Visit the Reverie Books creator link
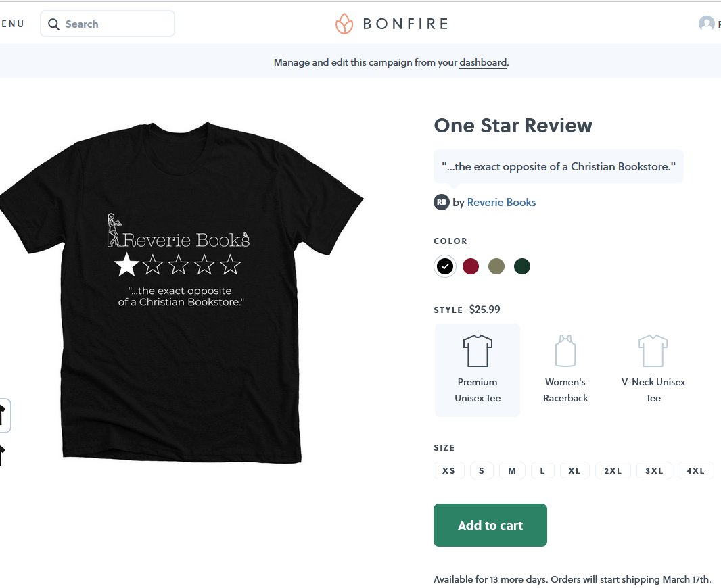 coord(501,202)
